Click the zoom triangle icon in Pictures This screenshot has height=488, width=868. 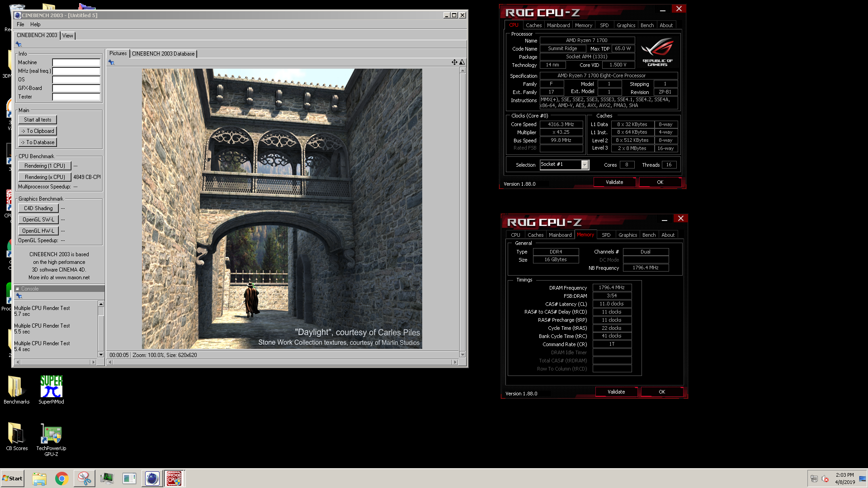[x=462, y=62]
